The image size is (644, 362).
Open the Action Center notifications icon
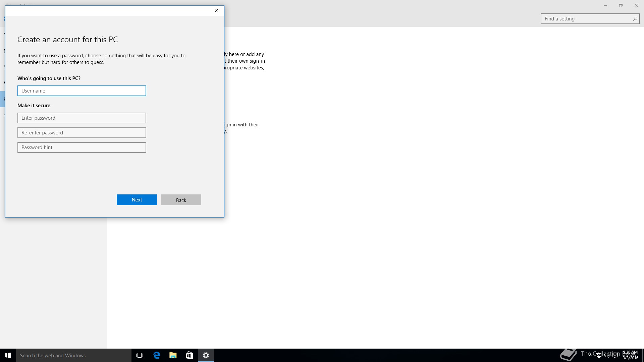point(615,356)
